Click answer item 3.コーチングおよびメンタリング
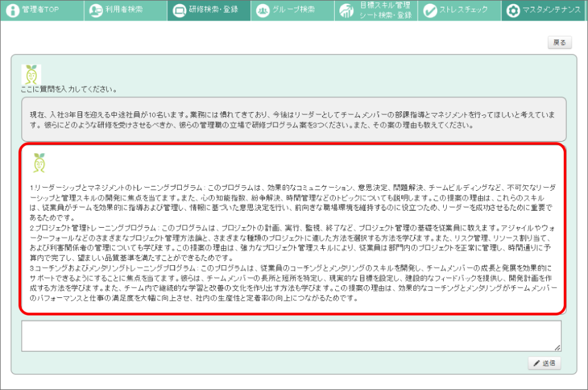 point(293,283)
